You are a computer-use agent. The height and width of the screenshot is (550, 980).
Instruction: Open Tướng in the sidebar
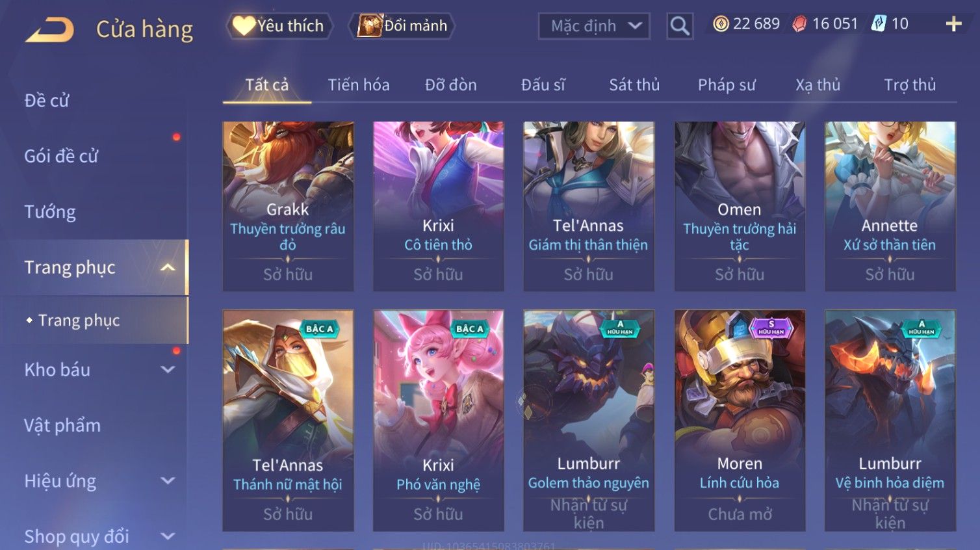pyautogui.click(x=50, y=212)
